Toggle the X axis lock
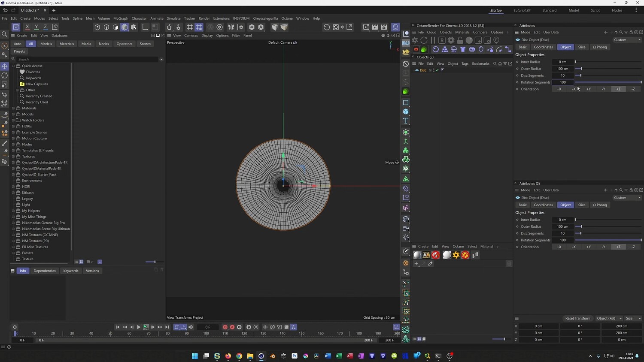The height and width of the screenshot is (362, 644). coord(27,27)
